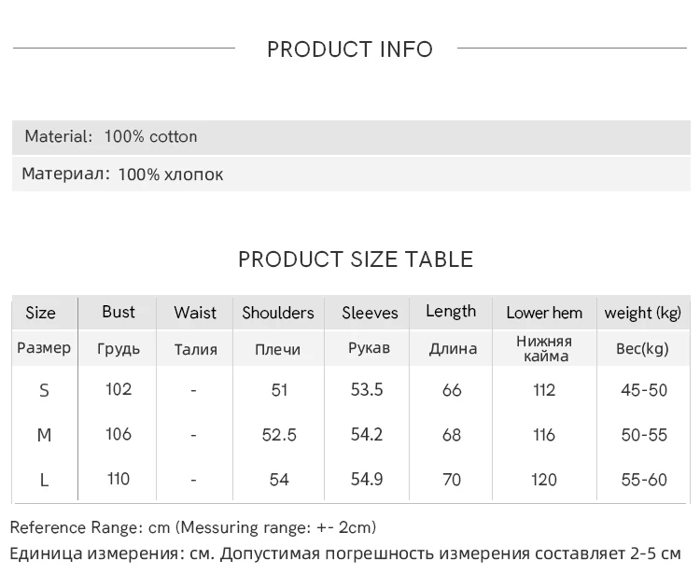Click the Lower hem column header

pyautogui.click(x=544, y=313)
